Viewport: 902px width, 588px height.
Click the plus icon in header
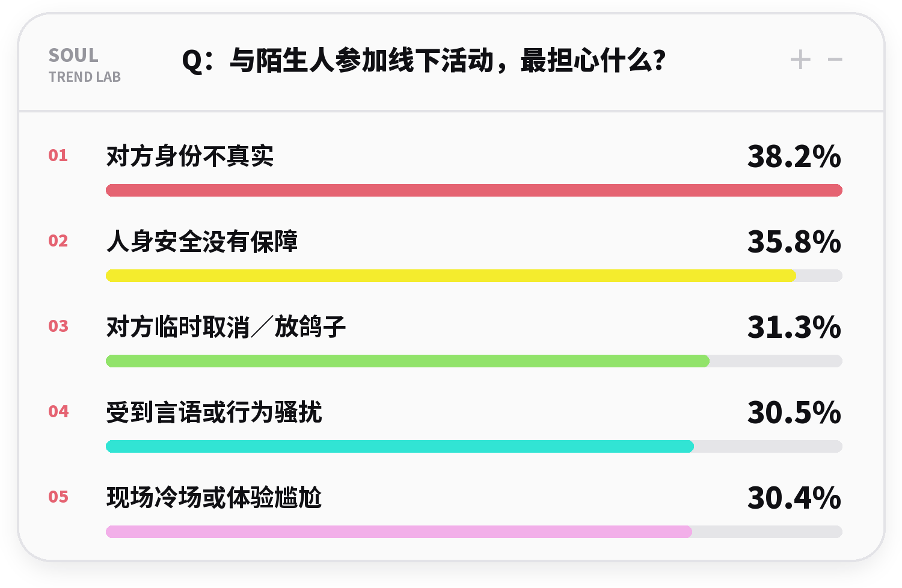tap(800, 60)
